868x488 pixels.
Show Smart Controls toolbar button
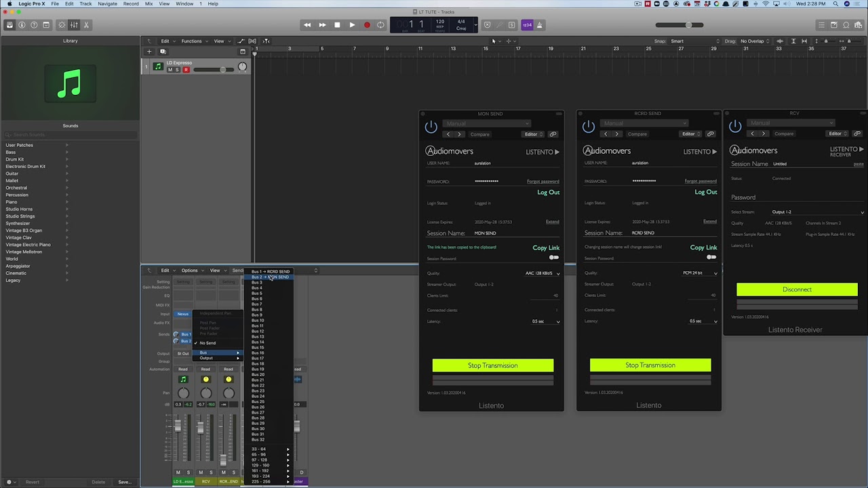click(x=62, y=25)
